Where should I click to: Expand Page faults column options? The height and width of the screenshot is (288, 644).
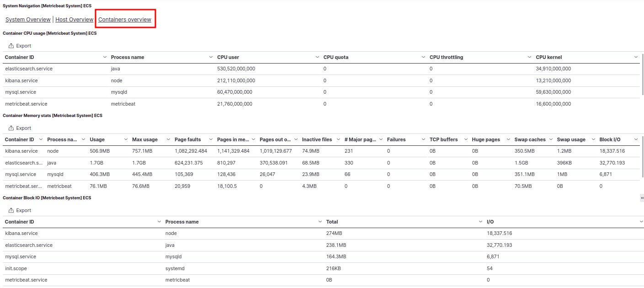211,139
